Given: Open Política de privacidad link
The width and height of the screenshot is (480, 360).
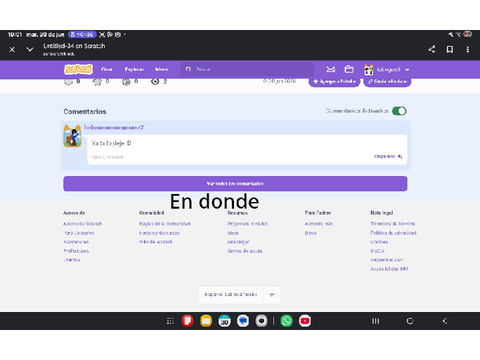Looking at the screenshot, I should pyautogui.click(x=393, y=233).
